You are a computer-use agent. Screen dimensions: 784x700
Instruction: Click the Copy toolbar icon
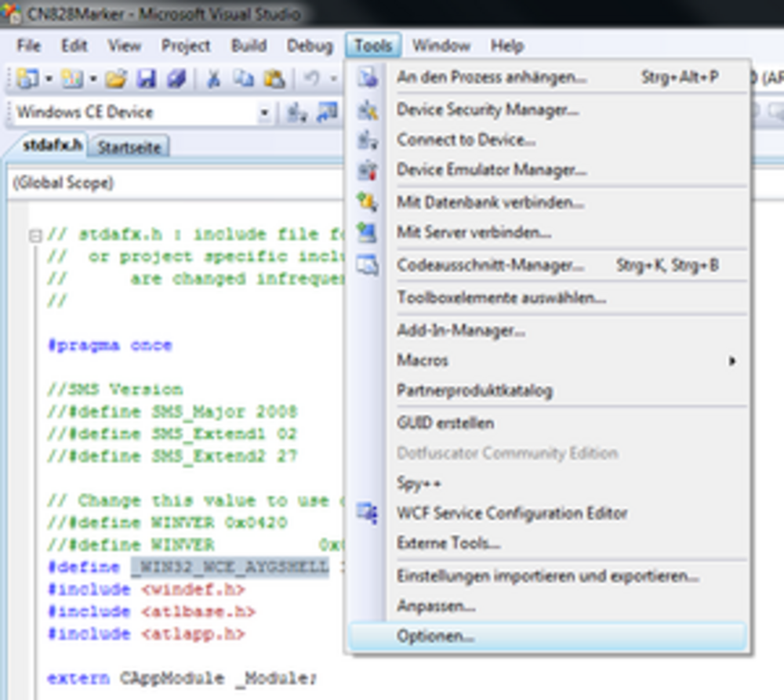click(x=244, y=79)
